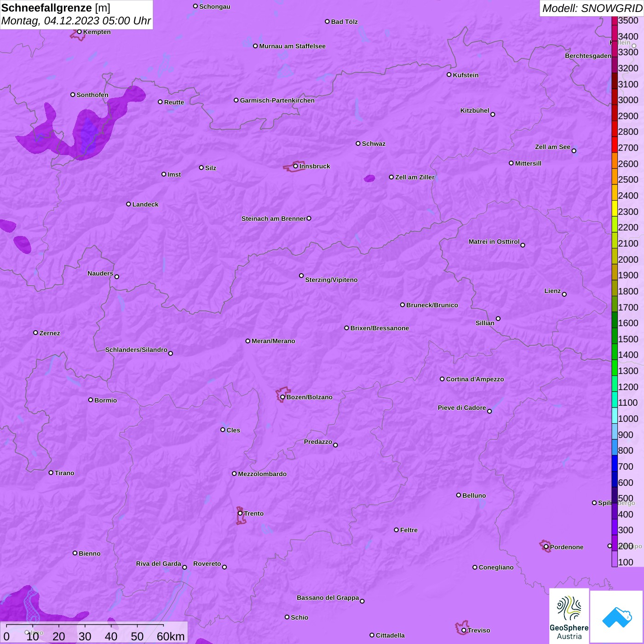Click the light purple 100 legend swatch

(x=615, y=558)
